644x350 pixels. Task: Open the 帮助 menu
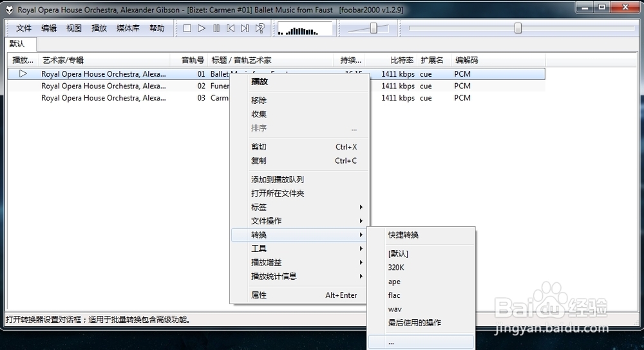click(x=157, y=28)
